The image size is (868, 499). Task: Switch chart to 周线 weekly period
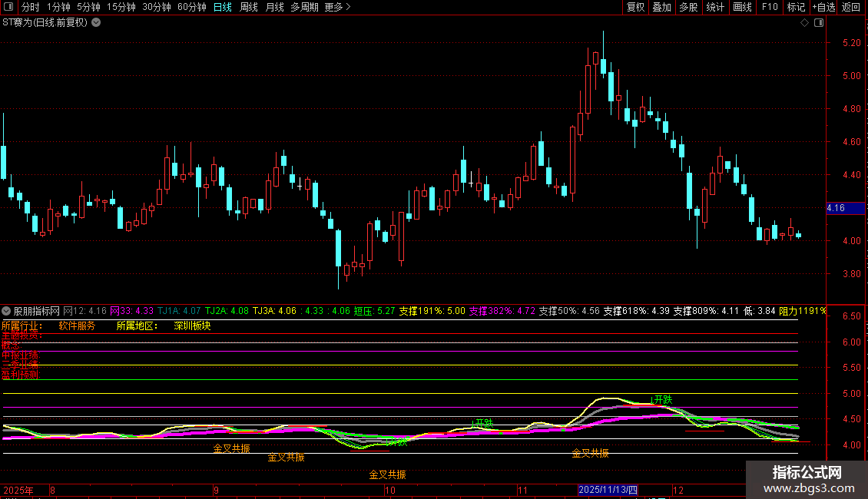pos(249,7)
